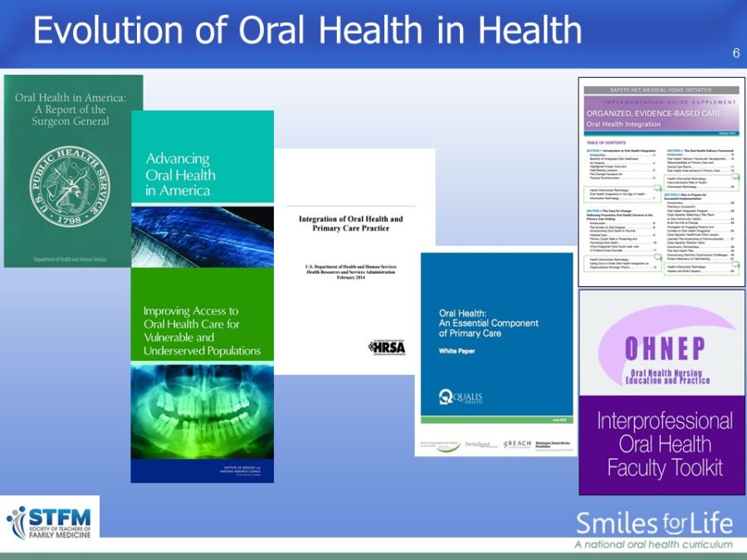Select the blue feather image on the cover
This screenshot has height=560, width=747.
pyautogui.click(x=203, y=236)
